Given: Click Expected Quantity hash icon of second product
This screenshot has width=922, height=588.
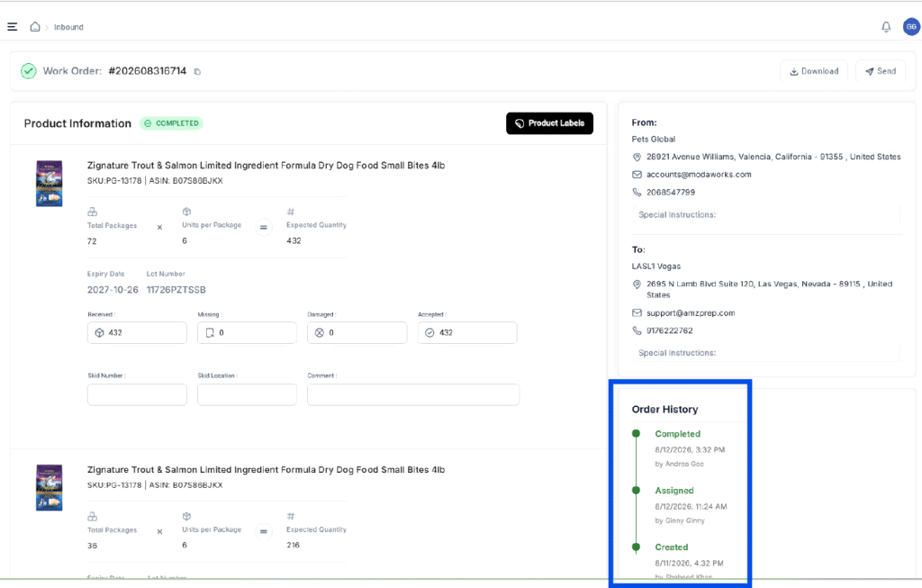Looking at the screenshot, I should [x=291, y=516].
